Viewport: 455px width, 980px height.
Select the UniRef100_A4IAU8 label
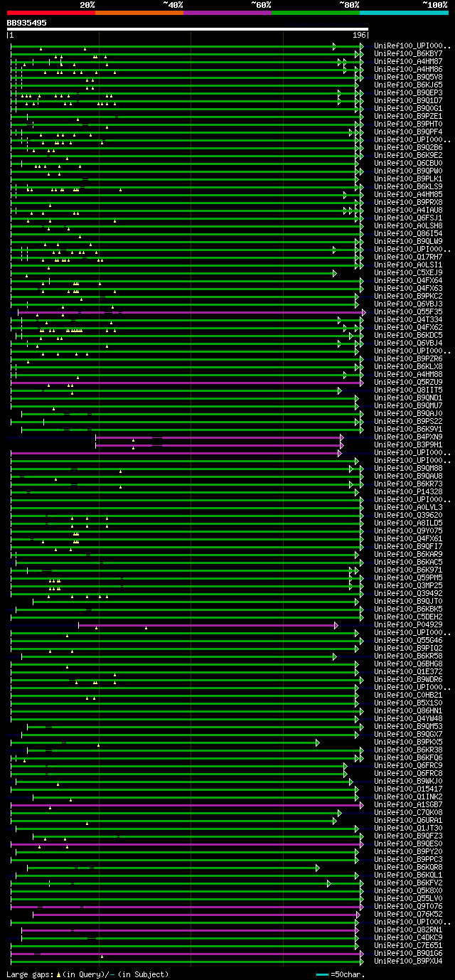pos(408,210)
